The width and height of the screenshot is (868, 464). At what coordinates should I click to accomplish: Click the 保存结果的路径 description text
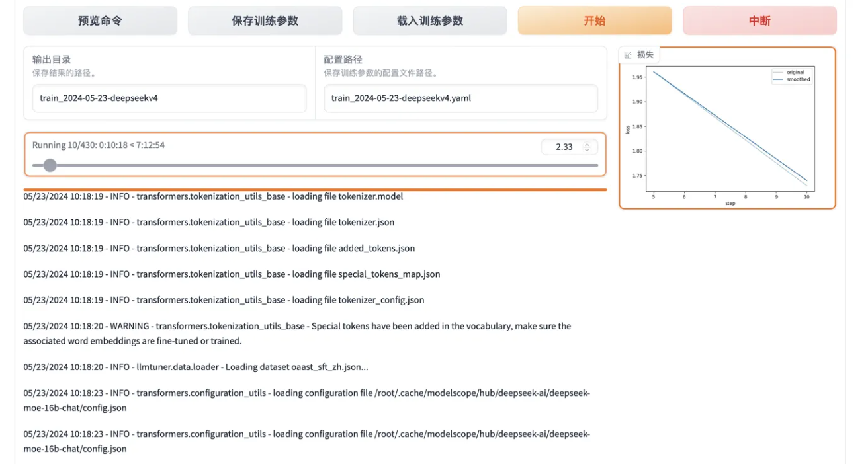tap(64, 73)
